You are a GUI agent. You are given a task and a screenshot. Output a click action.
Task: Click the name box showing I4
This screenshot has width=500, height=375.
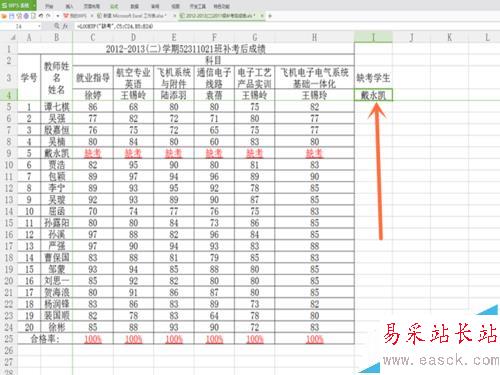point(19,26)
